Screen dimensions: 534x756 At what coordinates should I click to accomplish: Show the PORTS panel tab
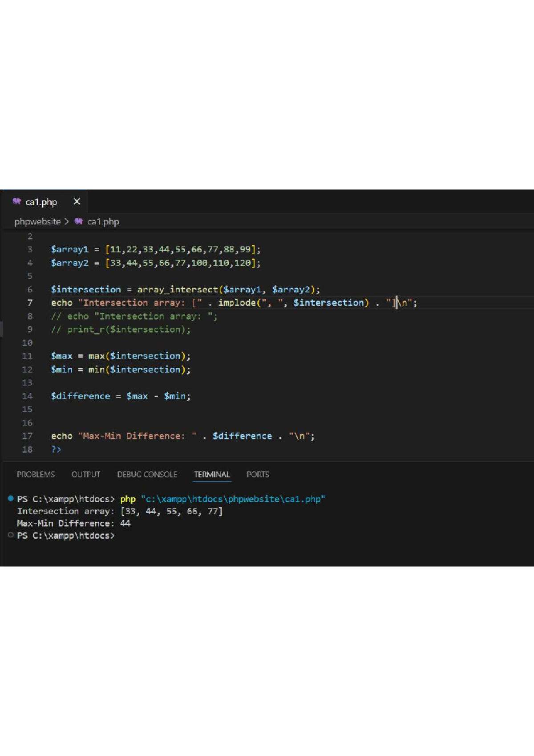click(x=258, y=474)
